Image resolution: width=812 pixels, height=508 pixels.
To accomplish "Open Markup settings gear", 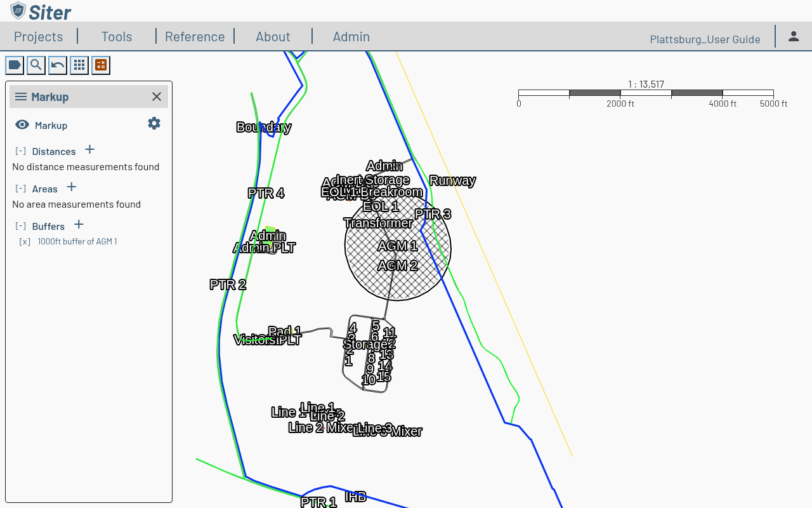I will 154,123.
